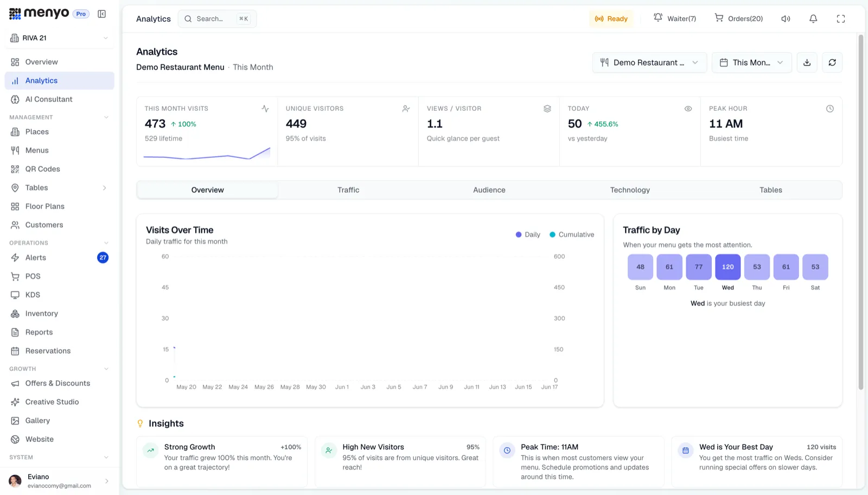Open Floor Plans in the sidebar
This screenshot has width=868, height=495.
click(60, 206)
